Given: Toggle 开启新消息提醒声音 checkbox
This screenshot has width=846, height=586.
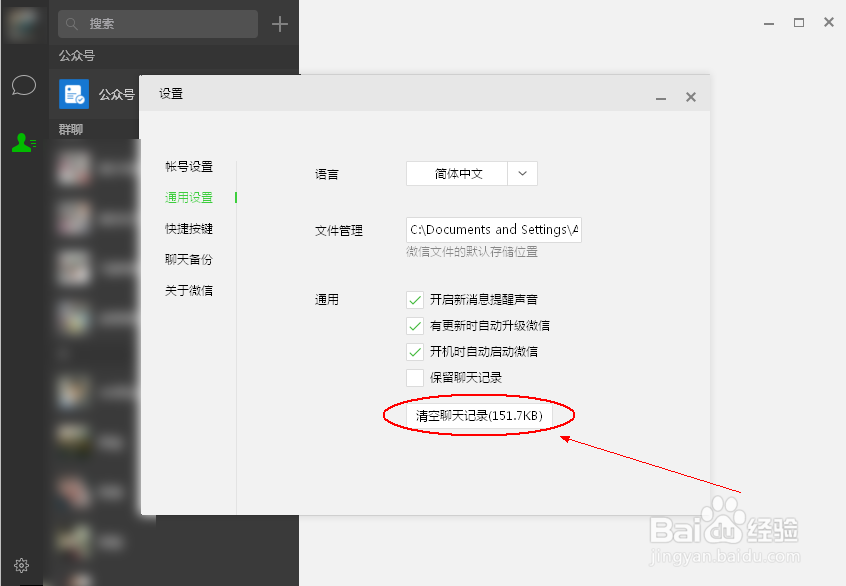Looking at the screenshot, I should click(x=415, y=299).
